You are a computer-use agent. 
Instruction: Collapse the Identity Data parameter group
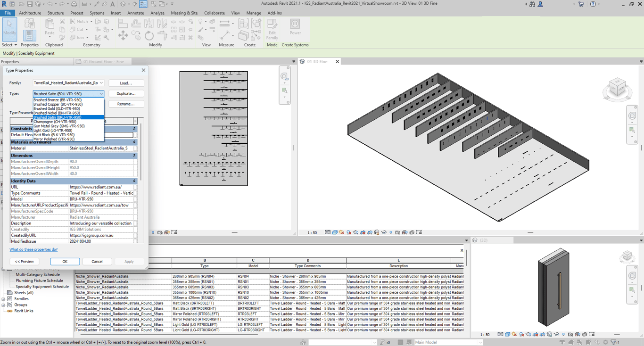tap(134, 181)
